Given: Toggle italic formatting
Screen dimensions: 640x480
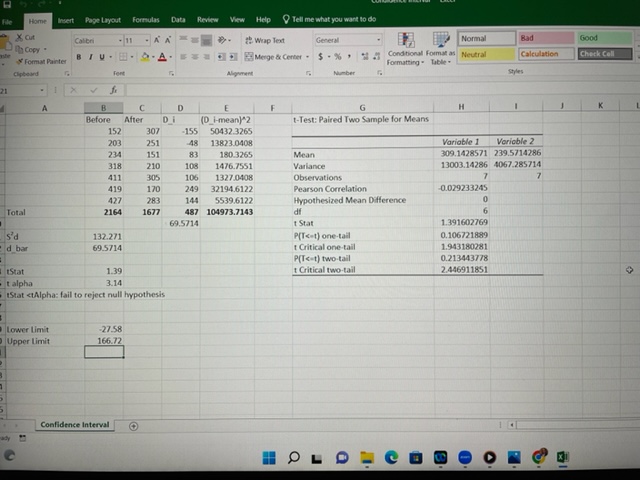Looking at the screenshot, I should tap(90, 57).
